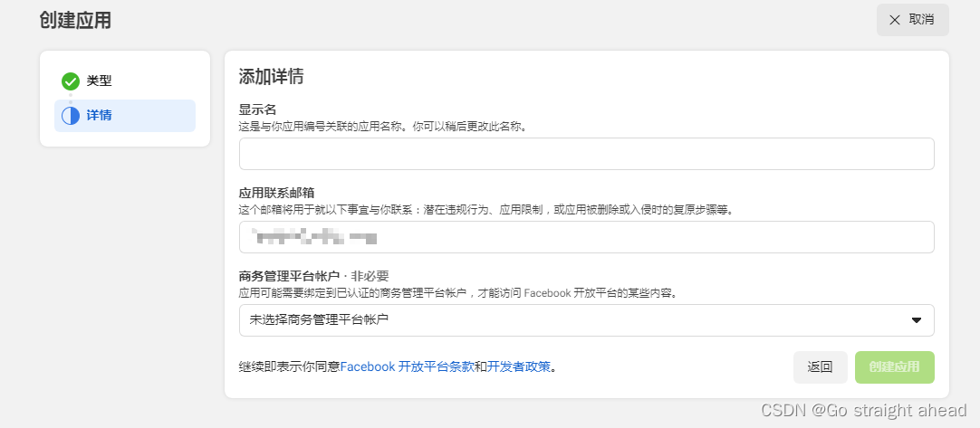Click the description text about 潜在违规行为

(x=485, y=210)
